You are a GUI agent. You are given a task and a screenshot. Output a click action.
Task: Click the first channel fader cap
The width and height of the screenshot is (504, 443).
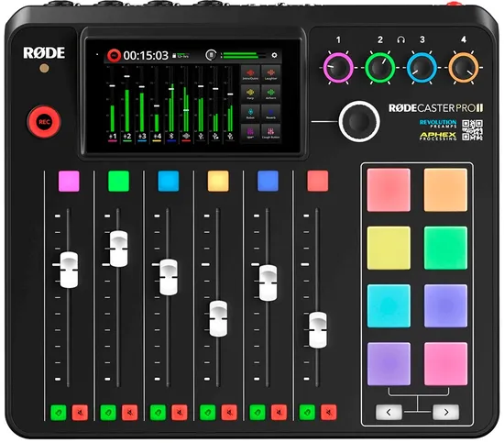pos(69,270)
